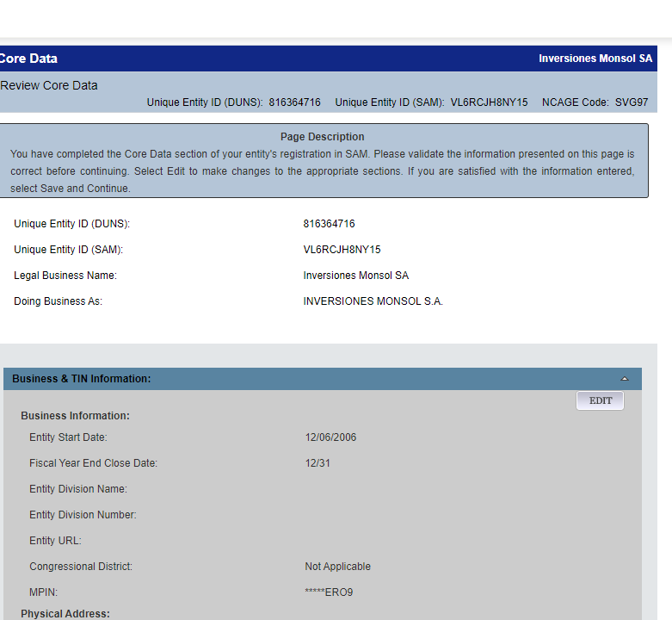The height and width of the screenshot is (620, 672).
Task: Click the Business & TIN Information section title
Action: (x=82, y=379)
